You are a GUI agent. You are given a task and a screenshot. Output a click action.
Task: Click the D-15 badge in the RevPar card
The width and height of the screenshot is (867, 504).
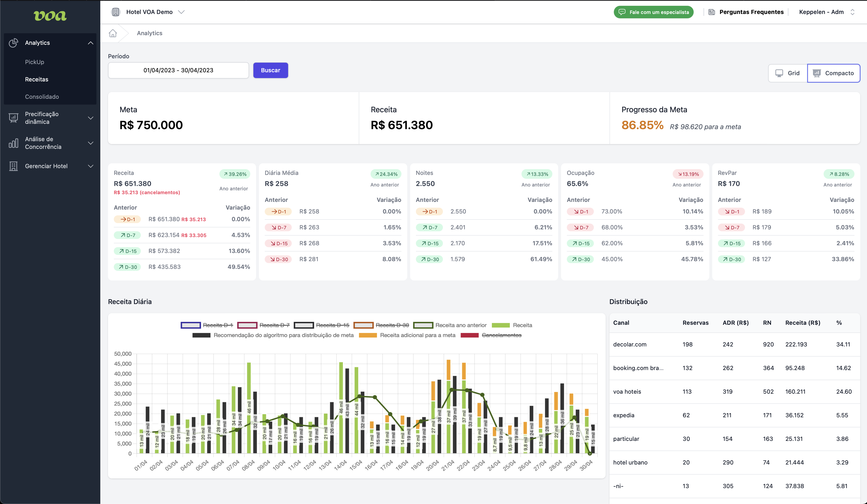click(x=732, y=243)
